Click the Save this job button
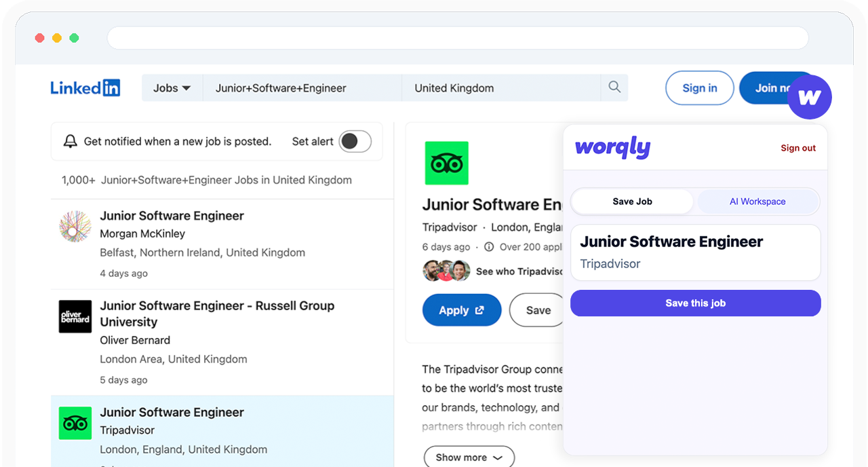This screenshot has width=868, height=467. [x=696, y=303]
